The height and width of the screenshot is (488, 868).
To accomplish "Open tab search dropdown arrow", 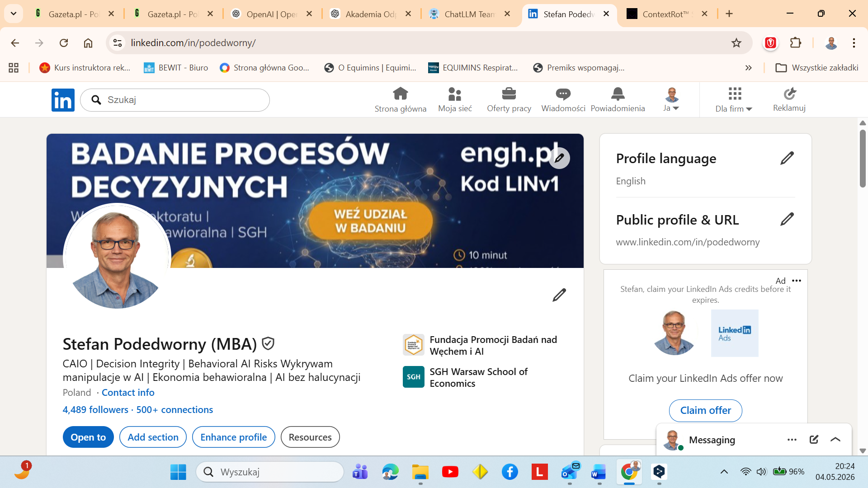I will 14,14.
